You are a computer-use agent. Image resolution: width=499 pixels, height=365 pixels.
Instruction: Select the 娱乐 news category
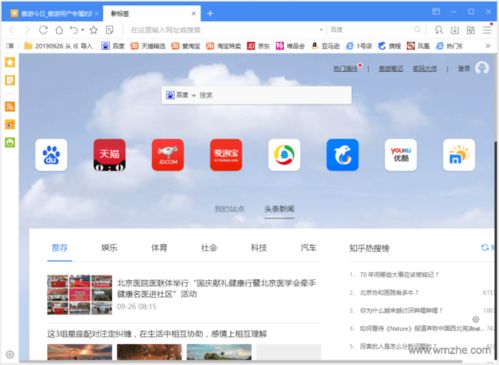pos(109,248)
